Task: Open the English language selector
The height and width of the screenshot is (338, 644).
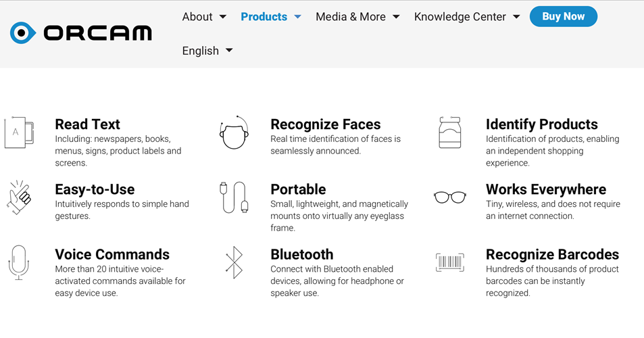Action: (x=207, y=51)
